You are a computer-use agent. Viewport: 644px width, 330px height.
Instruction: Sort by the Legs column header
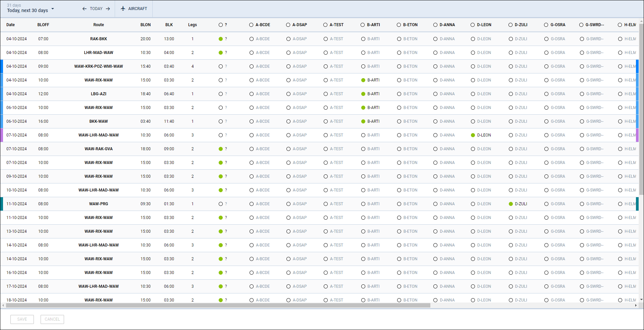pos(193,25)
